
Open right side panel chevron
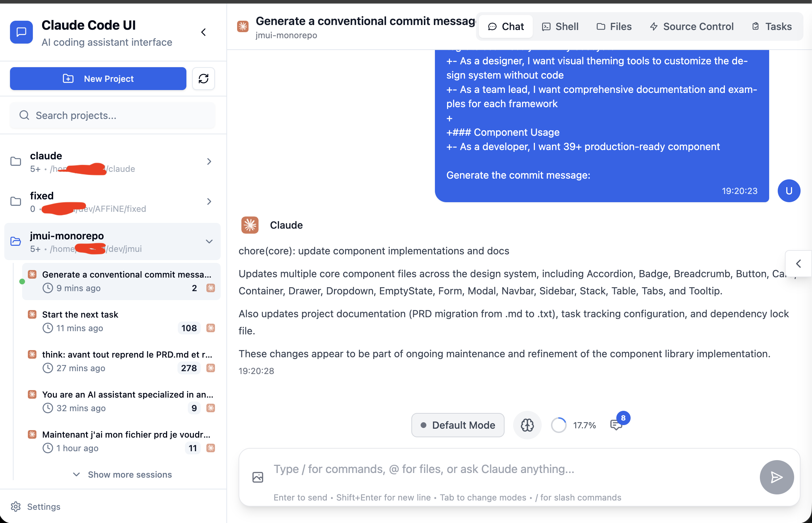pos(798,264)
